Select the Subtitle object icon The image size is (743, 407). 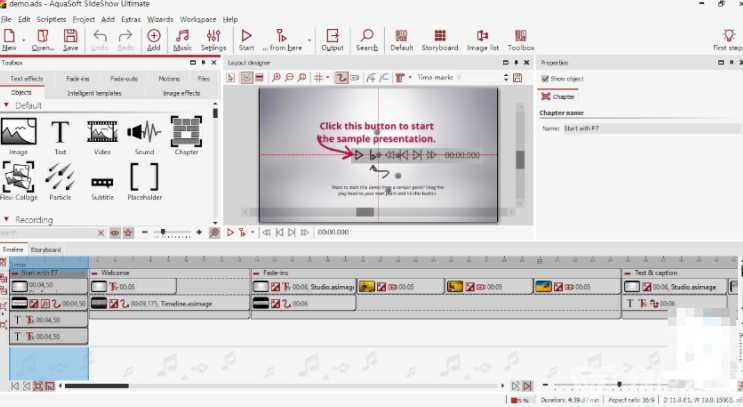pyautogui.click(x=102, y=183)
